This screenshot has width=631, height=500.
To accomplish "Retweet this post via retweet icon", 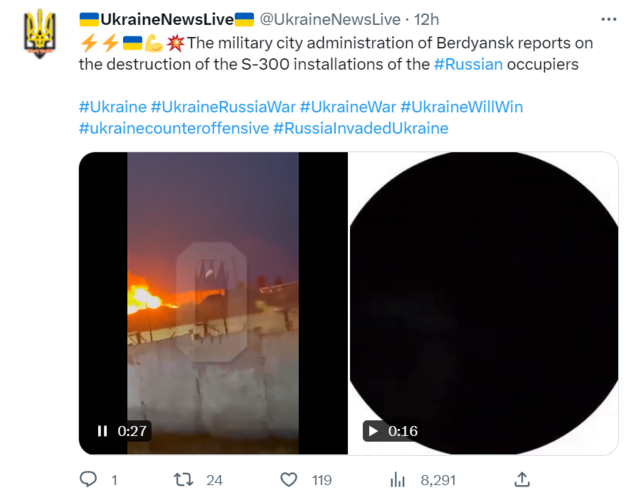I will [x=184, y=479].
